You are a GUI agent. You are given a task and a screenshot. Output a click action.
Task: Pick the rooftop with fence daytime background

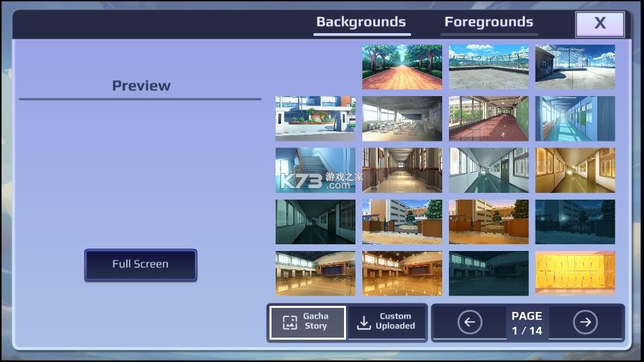coord(488,67)
